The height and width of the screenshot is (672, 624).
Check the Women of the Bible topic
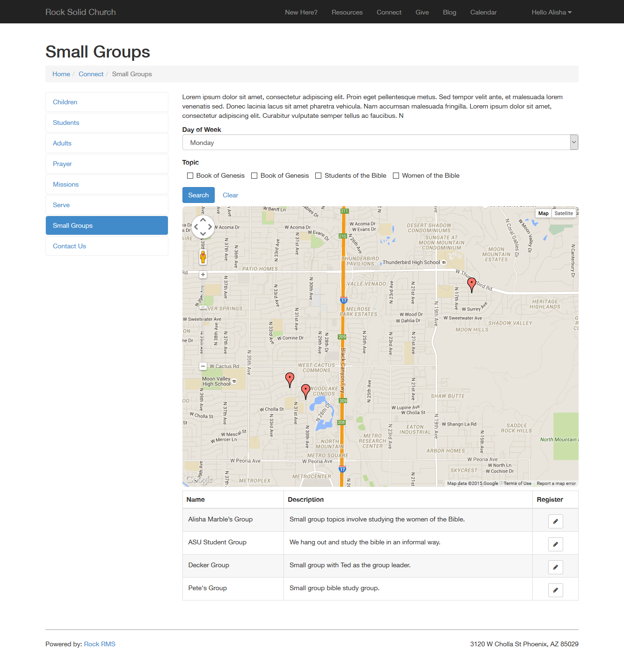[x=396, y=175]
